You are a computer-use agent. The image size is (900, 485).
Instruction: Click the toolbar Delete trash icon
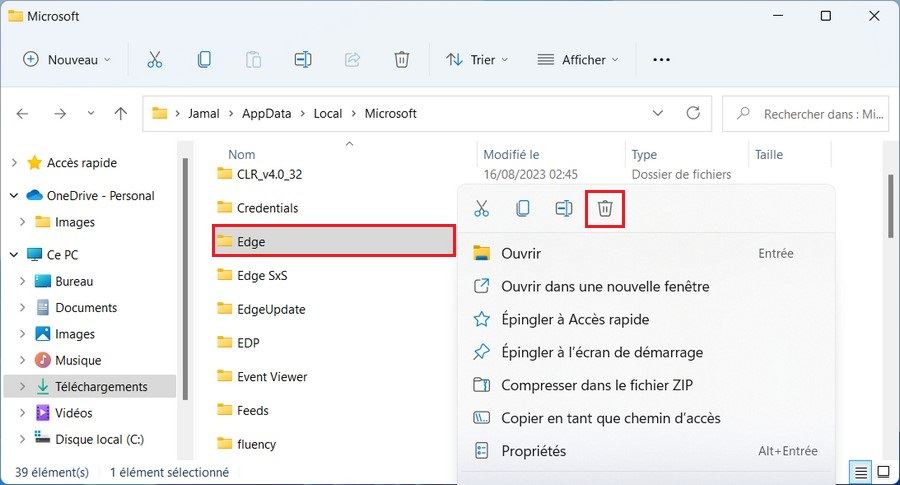[401, 60]
